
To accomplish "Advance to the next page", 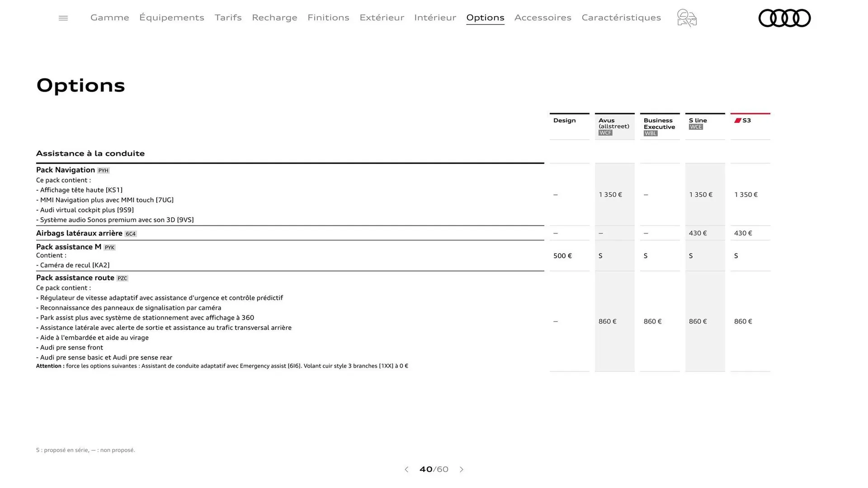I will point(462,469).
